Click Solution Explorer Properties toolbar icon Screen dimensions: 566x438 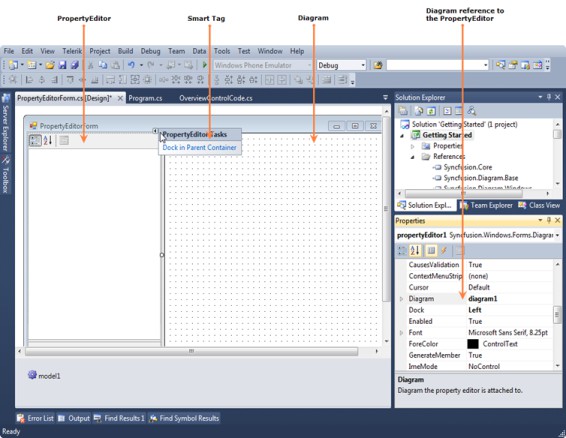403,111
